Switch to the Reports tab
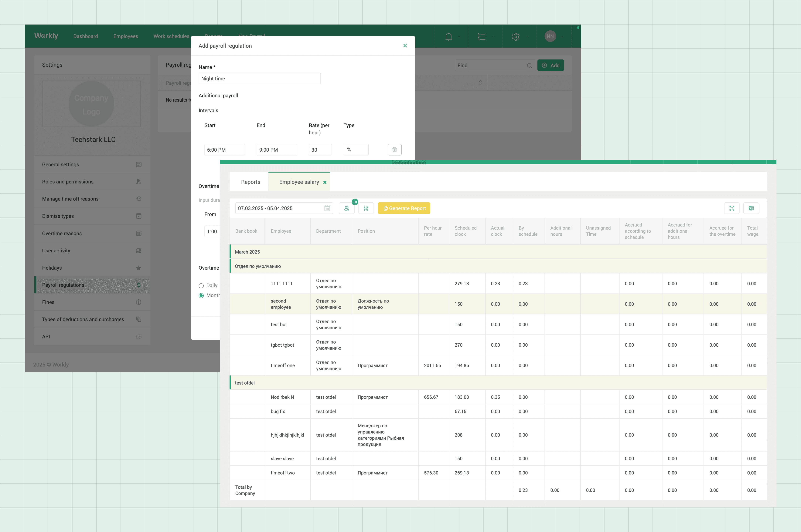Viewport: 801px width, 532px height. tap(250, 182)
